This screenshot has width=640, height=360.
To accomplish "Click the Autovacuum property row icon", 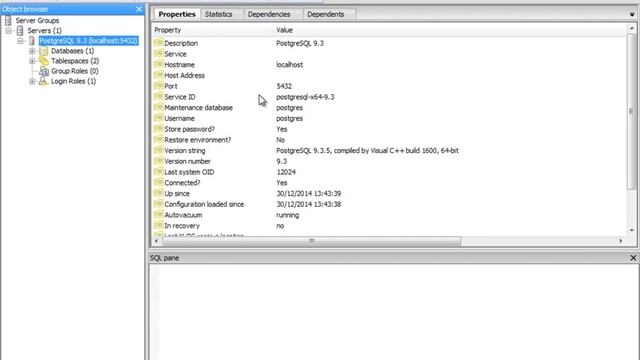I will [x=158, y=215].
